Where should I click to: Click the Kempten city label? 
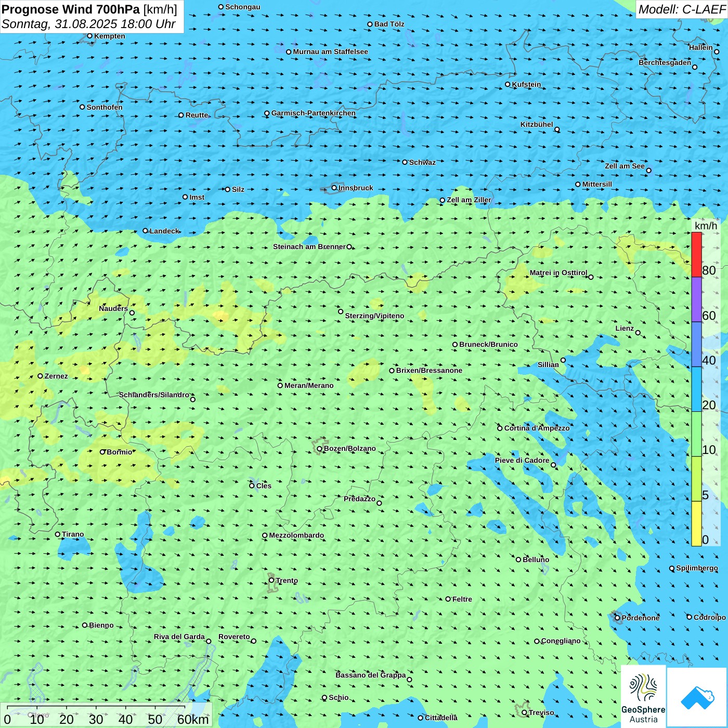110,36
